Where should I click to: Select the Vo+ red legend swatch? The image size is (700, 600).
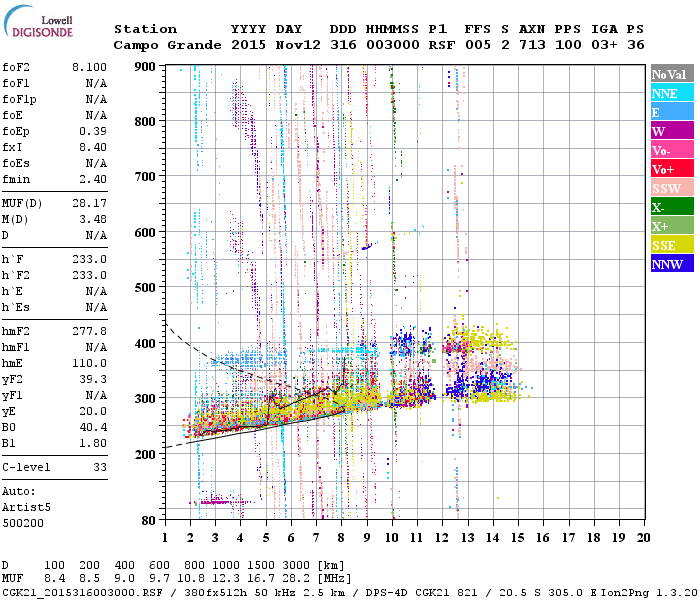(x=672, y=169)
